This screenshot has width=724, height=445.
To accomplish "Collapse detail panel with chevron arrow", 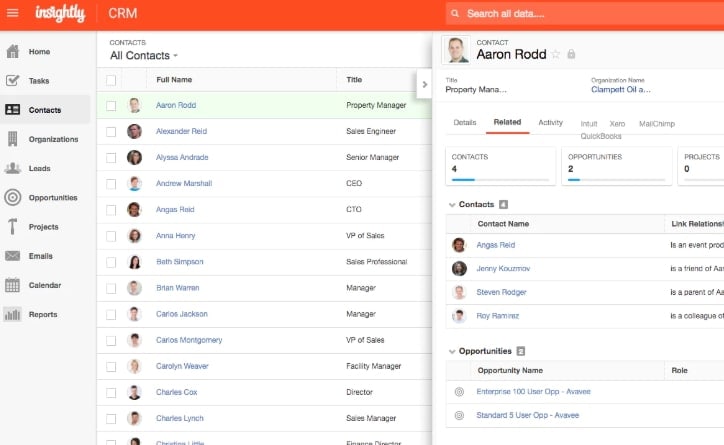I will pyautogui.click(x=424, y=84).
